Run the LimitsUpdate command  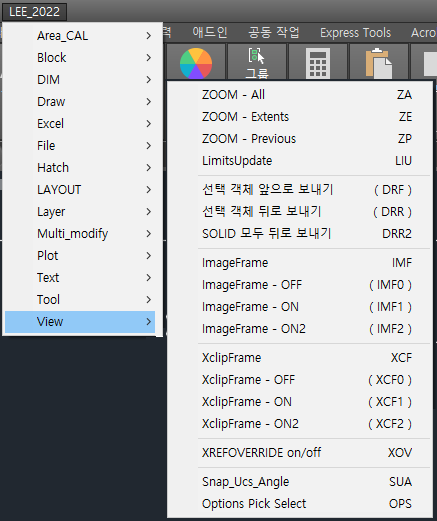click(x=300, y=161)
